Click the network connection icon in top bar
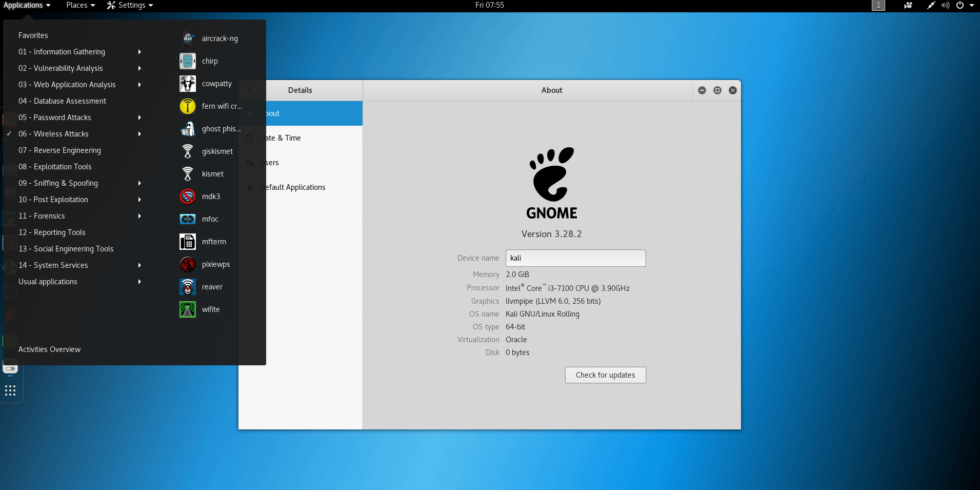This screenshot has height=490, width=980. point(931,5)
